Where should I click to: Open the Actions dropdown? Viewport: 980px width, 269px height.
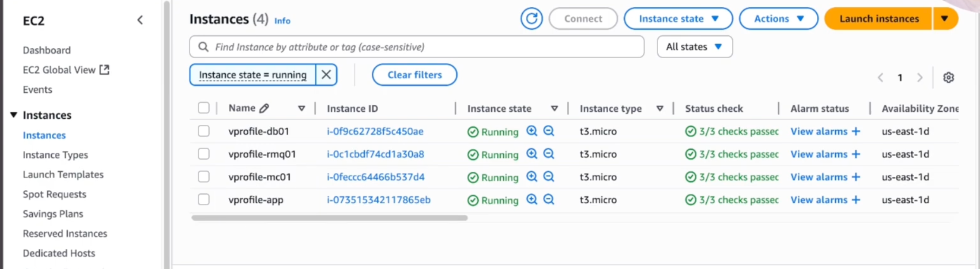point(778,19)
